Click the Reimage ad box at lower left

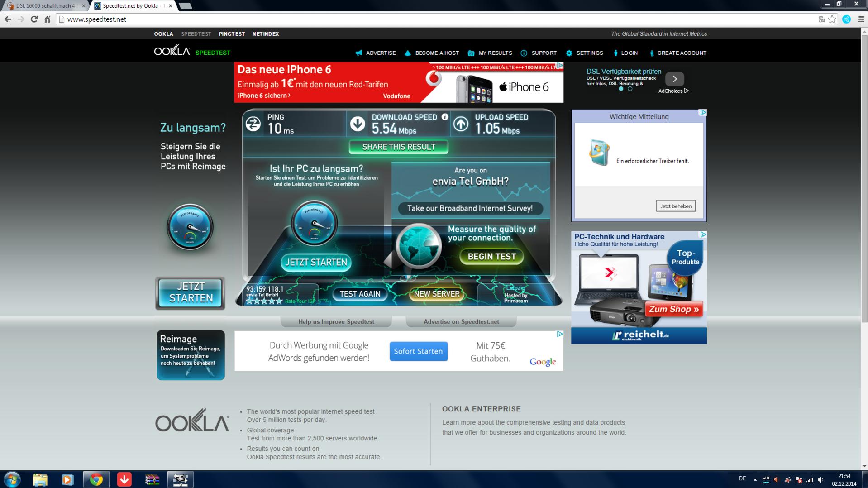[191, 355]
